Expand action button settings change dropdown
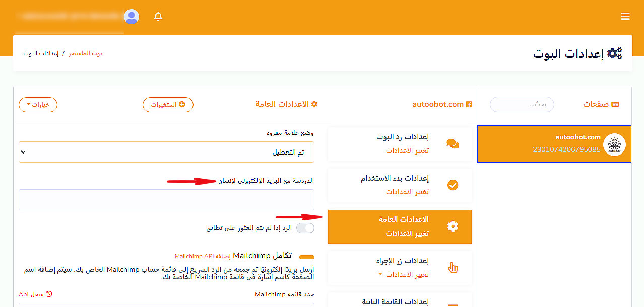Image resolution: width=644 pixels, height=307 pixels. tap(403, 275)
